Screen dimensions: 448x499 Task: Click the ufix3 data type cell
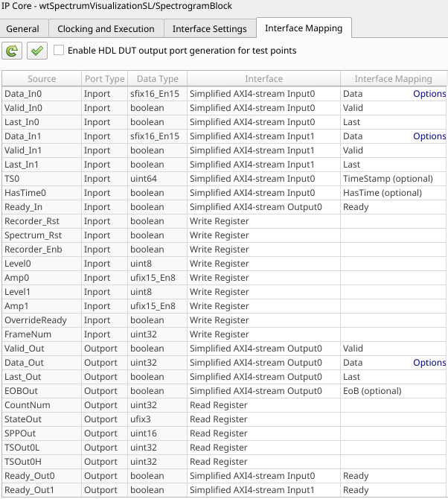[157, 419]
